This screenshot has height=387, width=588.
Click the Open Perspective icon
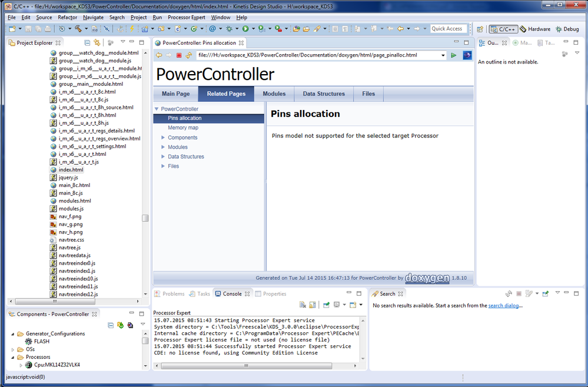(x=480, y=29)
